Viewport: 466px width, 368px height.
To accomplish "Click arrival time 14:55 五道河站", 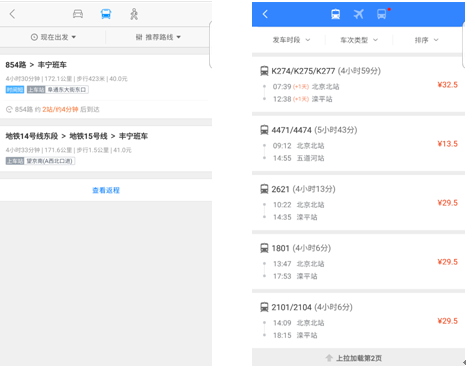I will [298, 158].
